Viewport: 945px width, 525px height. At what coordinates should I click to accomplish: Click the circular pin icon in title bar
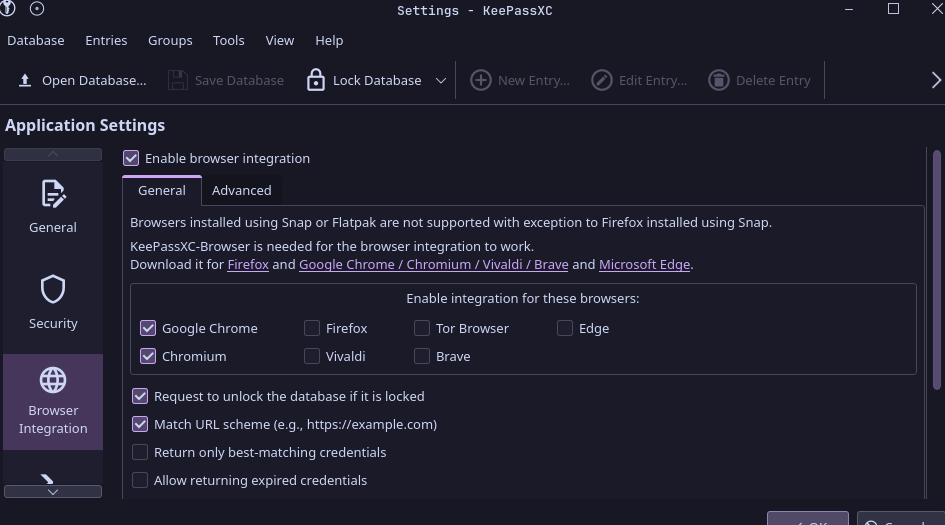[x=37, y=8]
